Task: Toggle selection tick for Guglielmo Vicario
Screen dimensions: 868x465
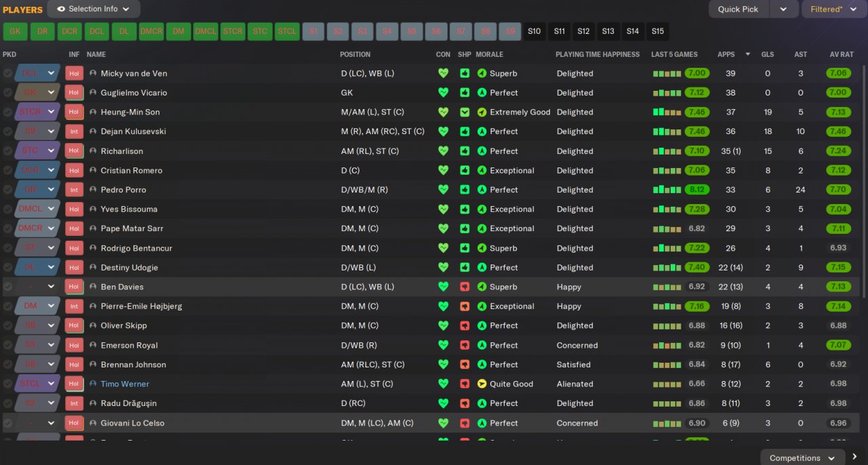Action: [7, 93]
